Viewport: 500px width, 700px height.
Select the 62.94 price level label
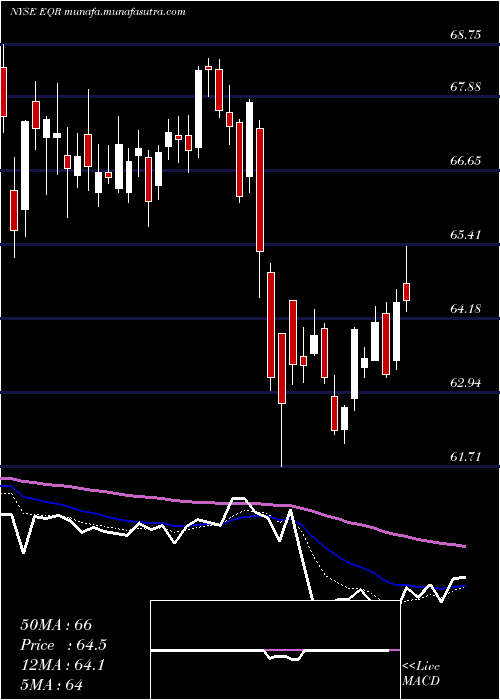pyautogui.click(x=466, y=383)
